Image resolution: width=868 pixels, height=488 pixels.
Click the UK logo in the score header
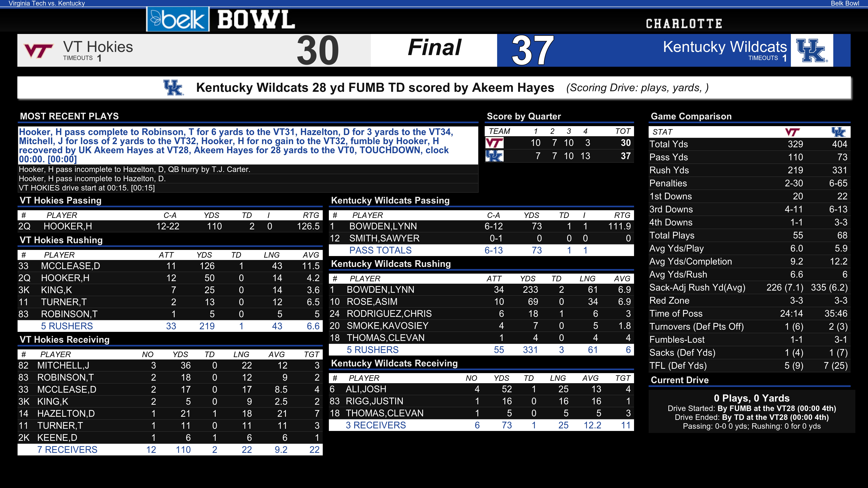pyautogui.click(x=812, y=50)
